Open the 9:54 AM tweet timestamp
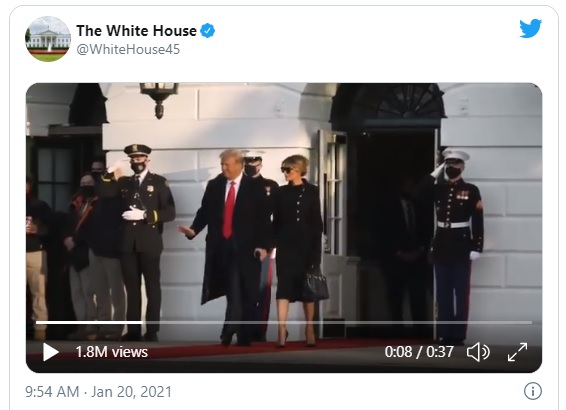The image size is (566, 410). pyautogui.click(x=52, y=392)
